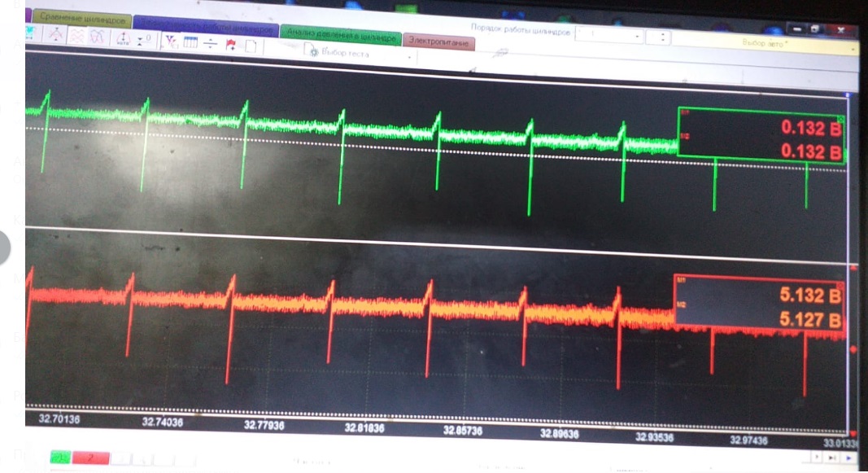Click the red channel measurement readout box
The image size is (868, 473).
tap(758, 304)
